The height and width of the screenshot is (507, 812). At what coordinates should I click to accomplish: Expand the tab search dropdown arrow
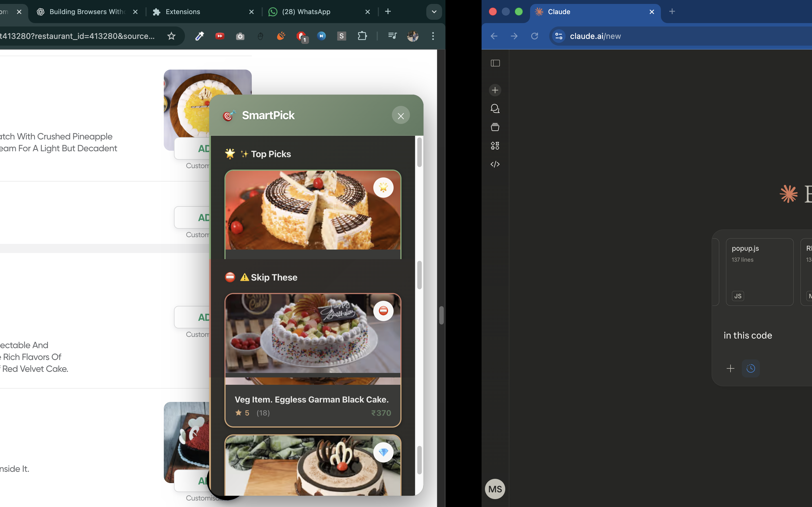tap(434, 12)
